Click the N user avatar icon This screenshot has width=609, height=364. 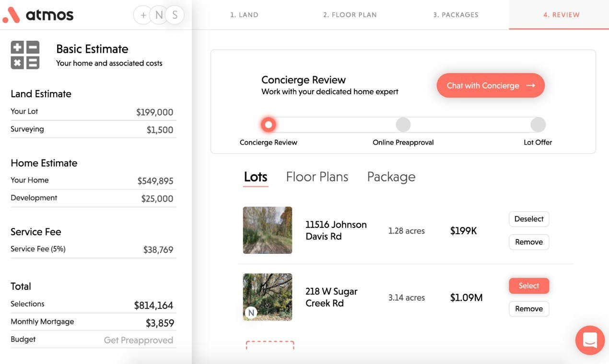[159, 15]
